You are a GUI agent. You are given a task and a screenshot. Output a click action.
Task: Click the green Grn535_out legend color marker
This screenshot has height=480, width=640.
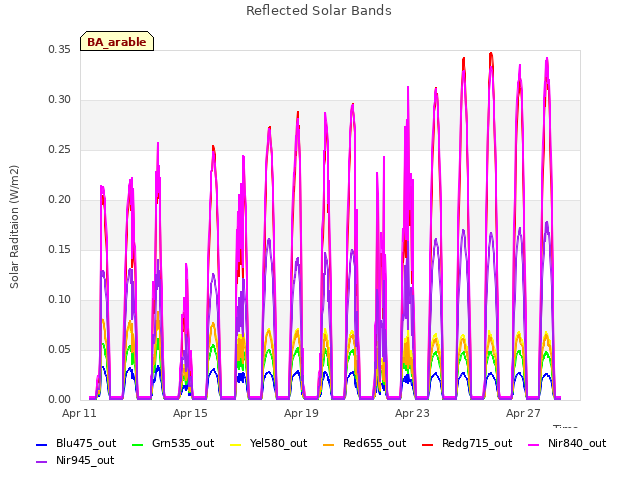138,444
